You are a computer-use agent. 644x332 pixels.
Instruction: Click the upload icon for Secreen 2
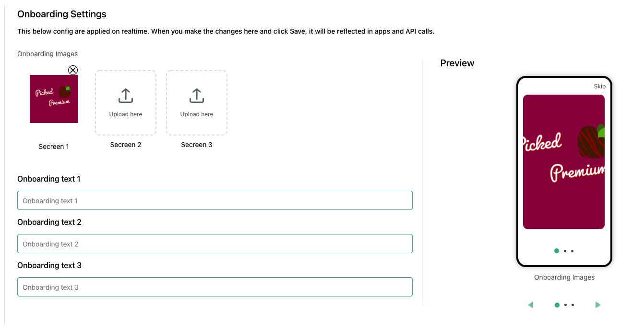125,96
